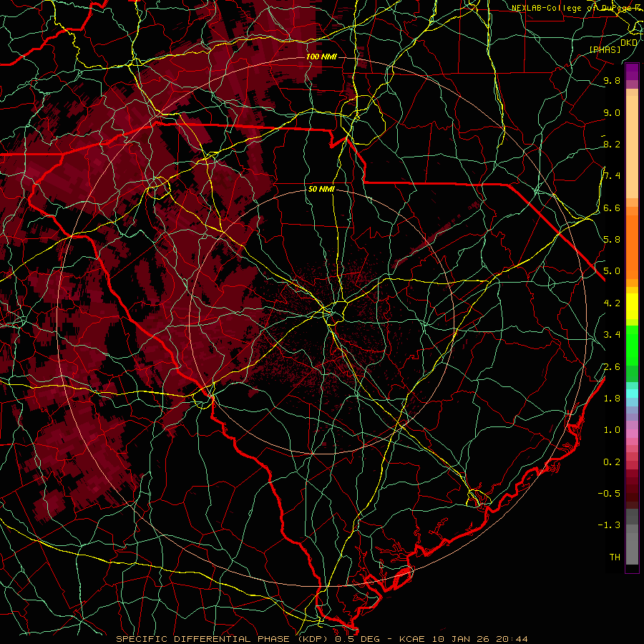Click the radar site at the rings' center
The image size is (644, 644).
coord(323,321)
